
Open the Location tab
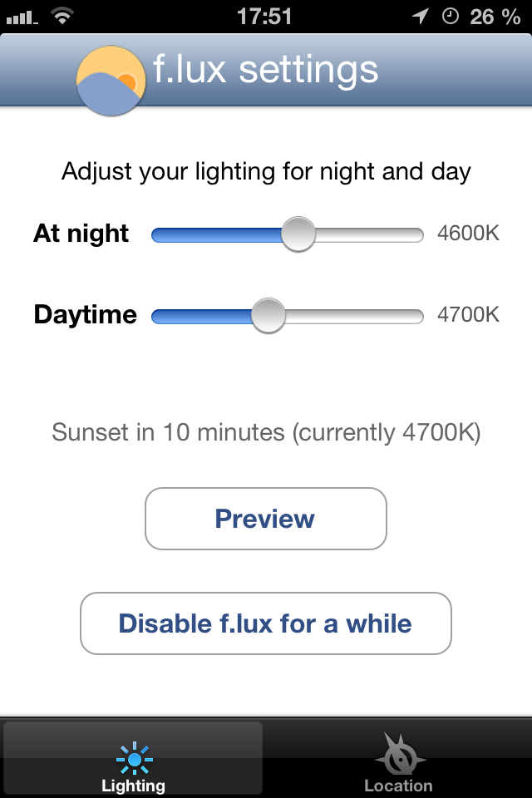pos(399,758)
